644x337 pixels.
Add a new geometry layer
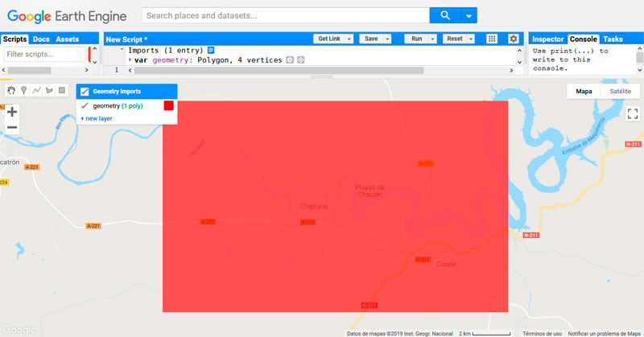click(x=97, y=118)
